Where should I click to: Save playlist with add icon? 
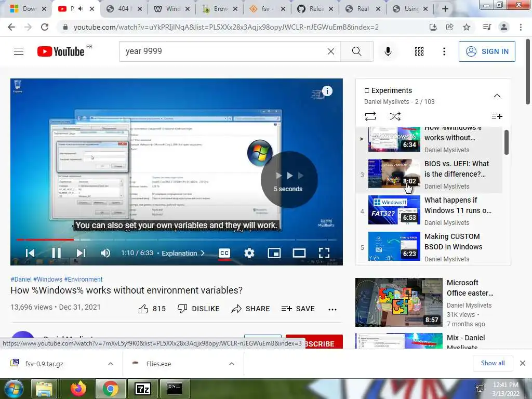coord(497,116)
